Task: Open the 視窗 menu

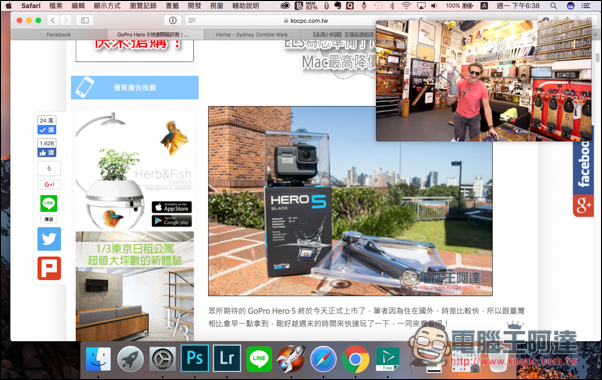Action: [217, 5]
